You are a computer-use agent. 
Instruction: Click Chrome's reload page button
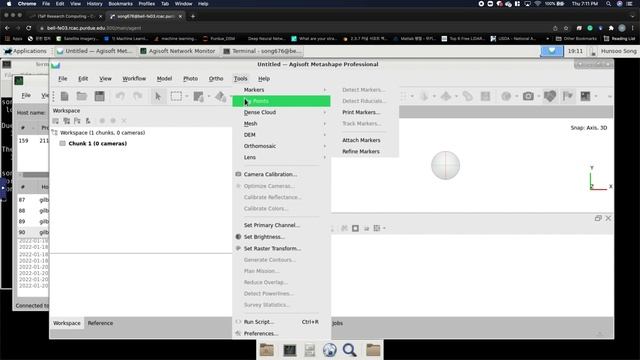[x=29, y=28]
